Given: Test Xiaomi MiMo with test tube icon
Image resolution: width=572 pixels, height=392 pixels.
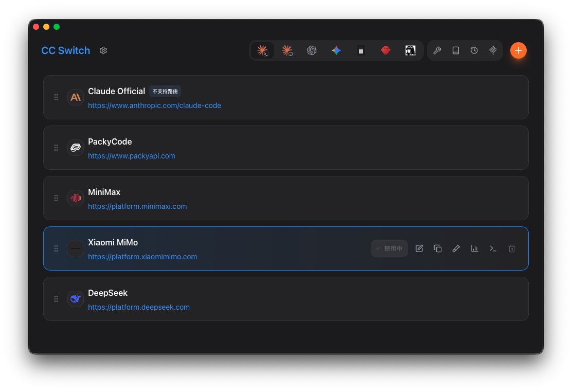Looking at the screenshot, I should (456, 248).
